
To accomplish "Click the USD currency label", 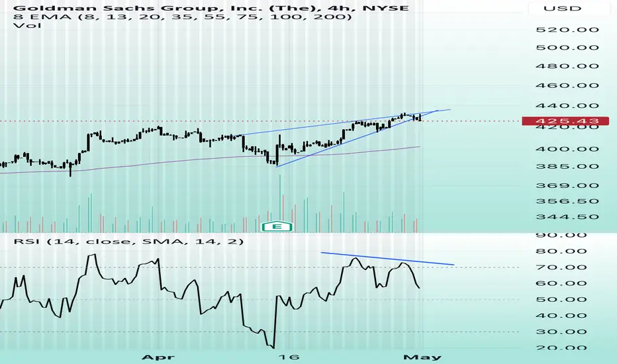I will [x=562, y=8].
